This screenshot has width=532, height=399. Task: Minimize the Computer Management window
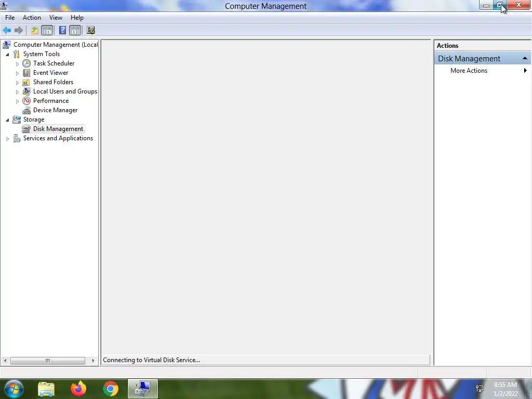coord(486,5)
